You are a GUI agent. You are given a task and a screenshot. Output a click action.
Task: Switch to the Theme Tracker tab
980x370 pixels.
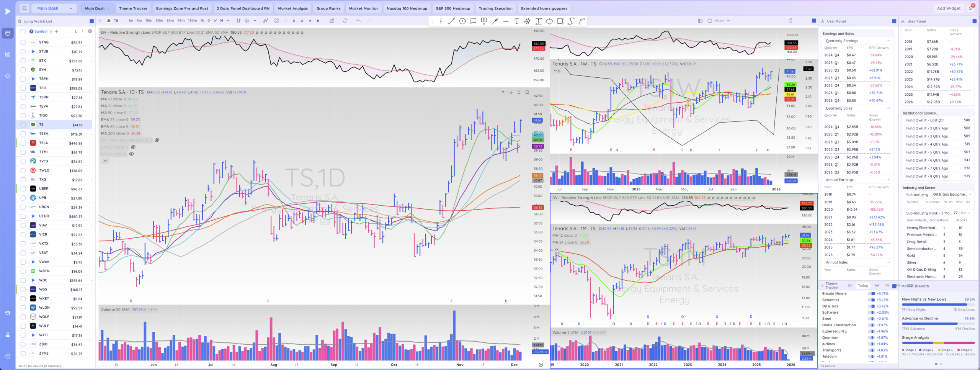(133, 8)
